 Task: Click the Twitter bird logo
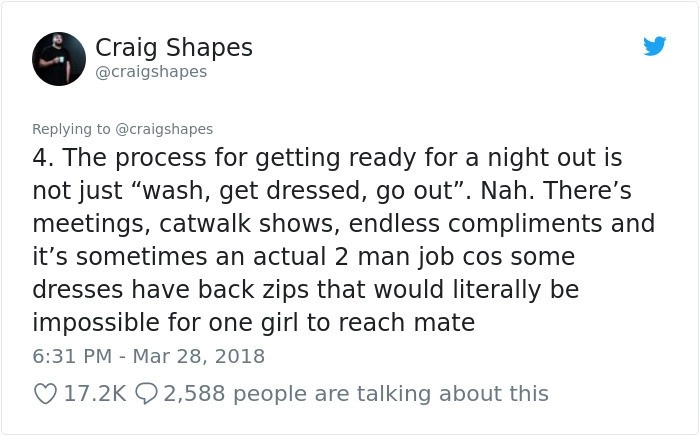(654, 46)
